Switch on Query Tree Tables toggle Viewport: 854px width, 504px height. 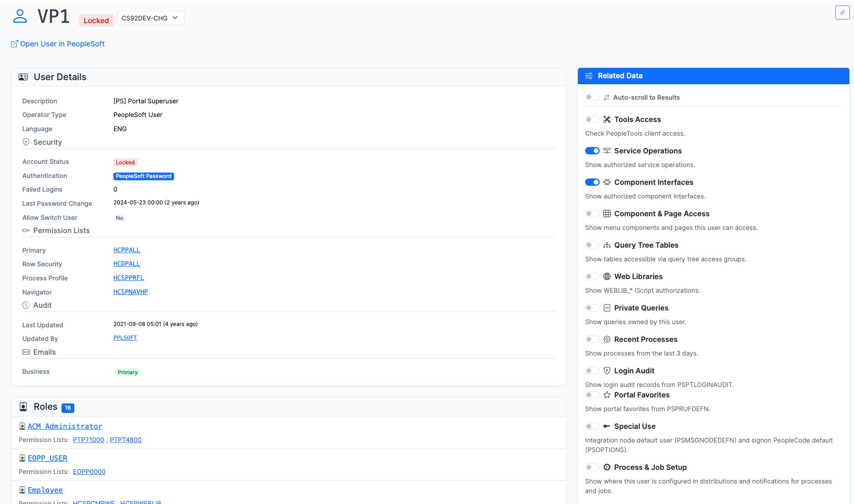point(592,245)
